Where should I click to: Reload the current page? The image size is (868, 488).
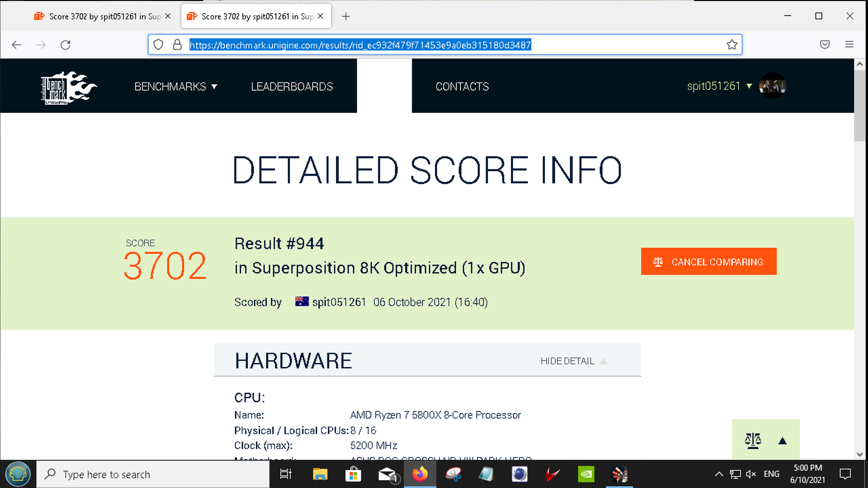pos(66,45)
